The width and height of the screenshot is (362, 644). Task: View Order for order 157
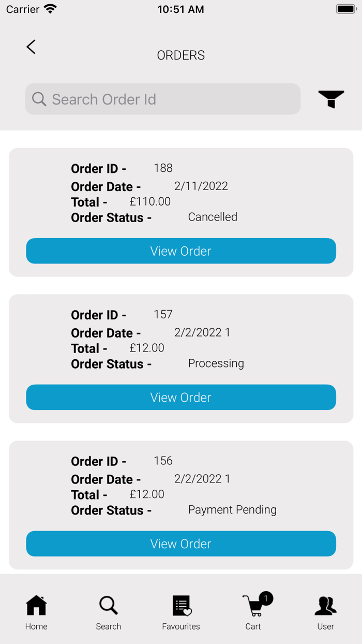click(x=180, y=397)
